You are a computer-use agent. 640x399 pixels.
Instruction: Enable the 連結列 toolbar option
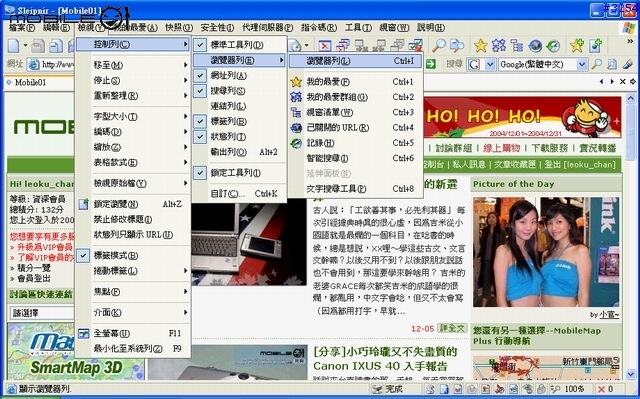[238, 106]
